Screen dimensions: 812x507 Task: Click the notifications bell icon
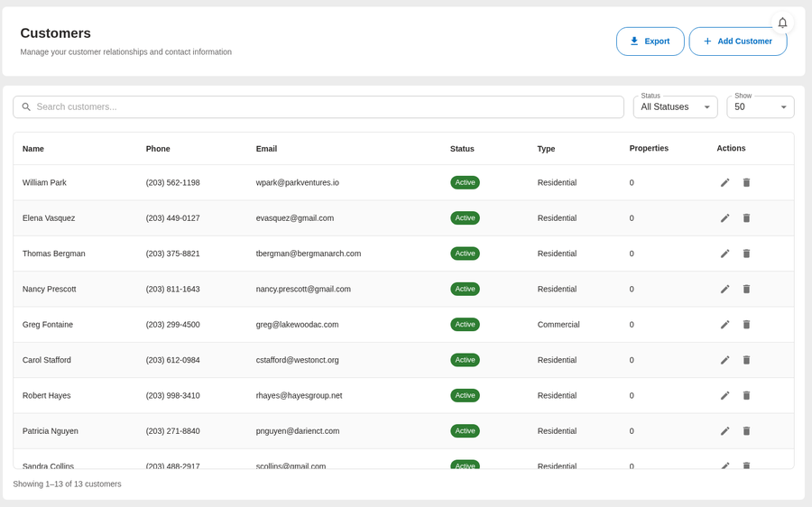tap(782, 23)
